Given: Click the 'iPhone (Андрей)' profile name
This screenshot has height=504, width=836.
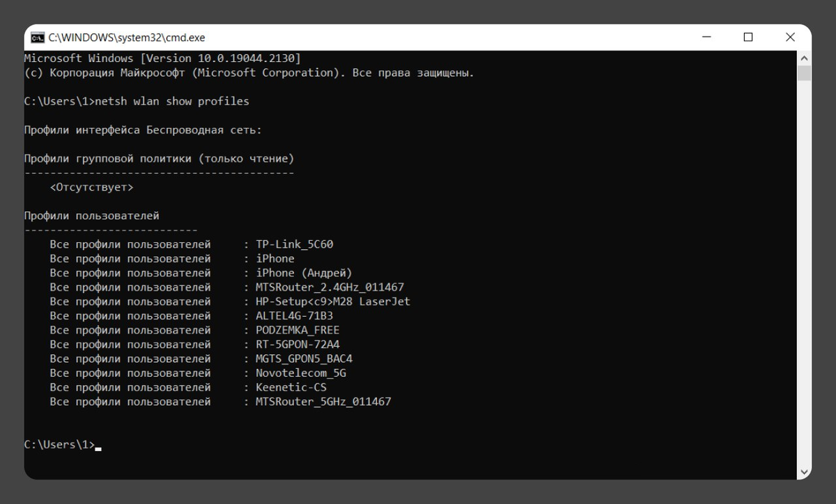Looking at the screenshot, I should tap(304, 273).
